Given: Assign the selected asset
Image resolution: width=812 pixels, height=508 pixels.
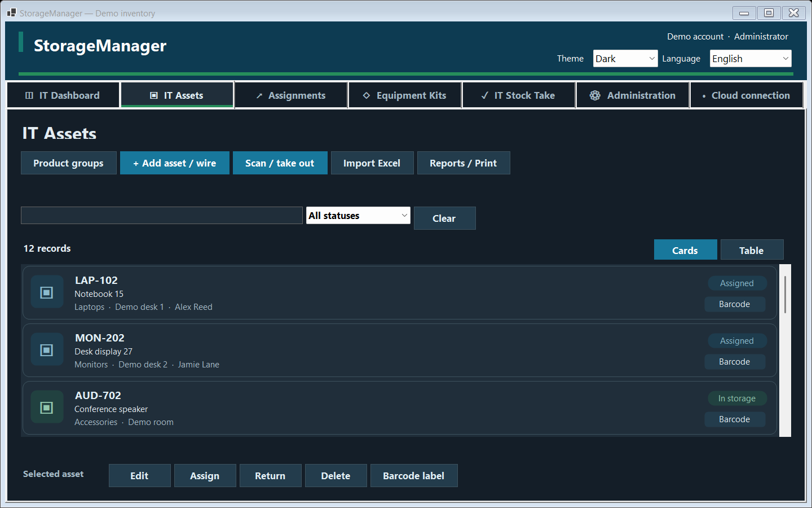Looking at the screenshot, I should (205, 476).
